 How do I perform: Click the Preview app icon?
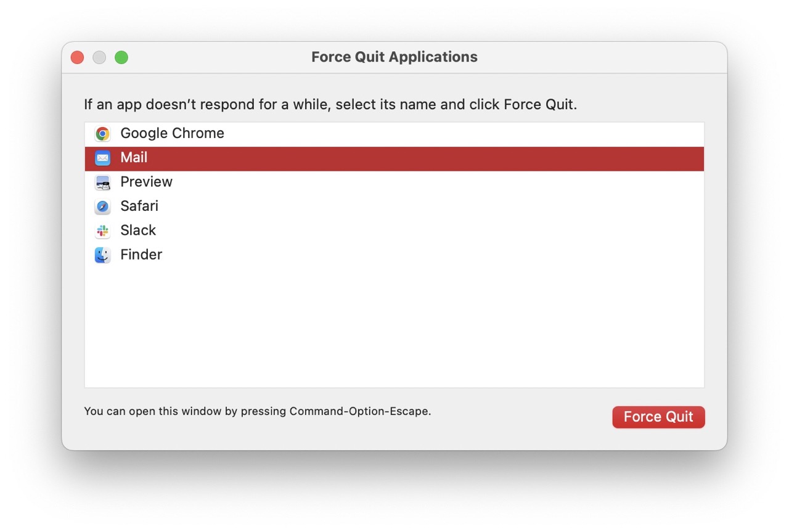tap(102, 182)
